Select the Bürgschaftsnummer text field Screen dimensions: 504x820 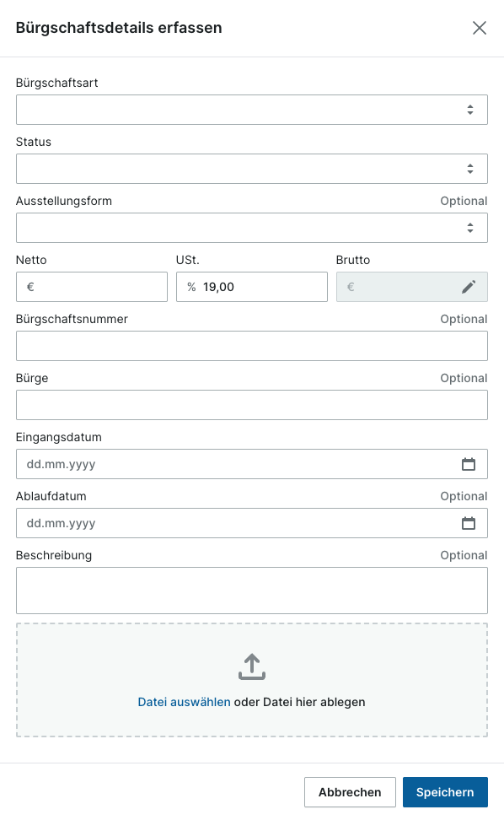pos(252,346)
